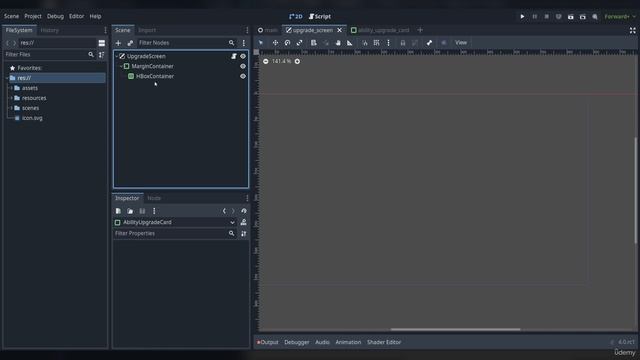Zoom in the 2D viewport

(x=297, y=61)
